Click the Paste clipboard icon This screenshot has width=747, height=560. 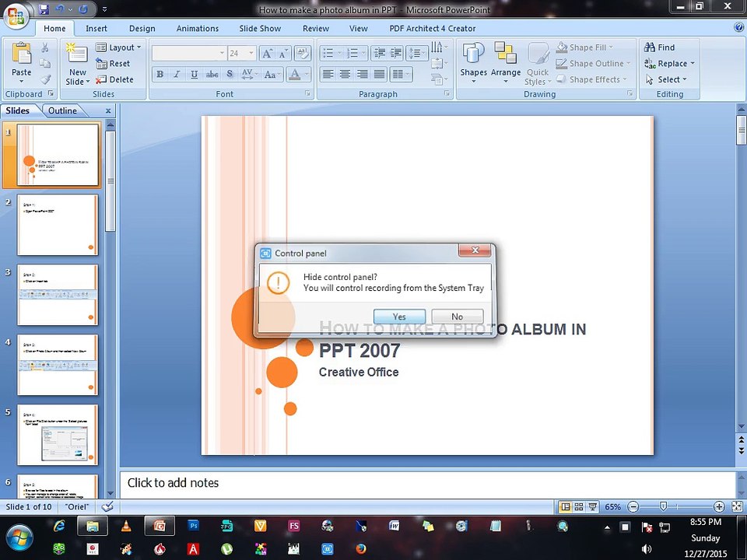(x=22, y=54)
